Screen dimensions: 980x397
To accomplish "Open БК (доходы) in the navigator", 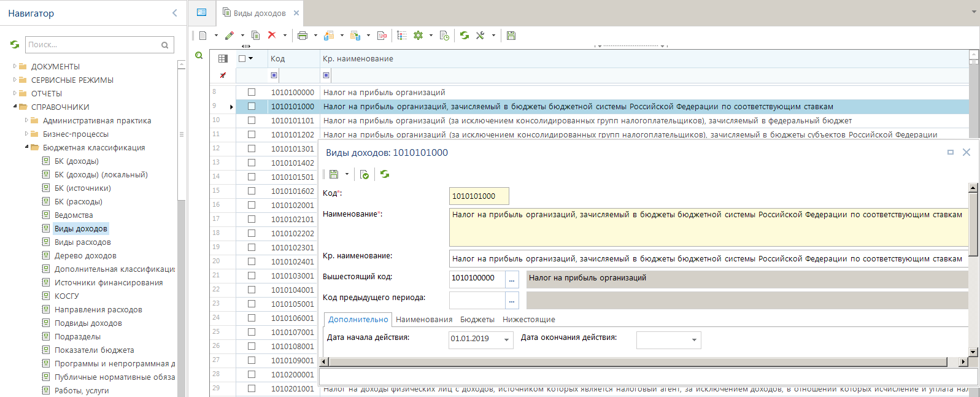I will (77, 161).
